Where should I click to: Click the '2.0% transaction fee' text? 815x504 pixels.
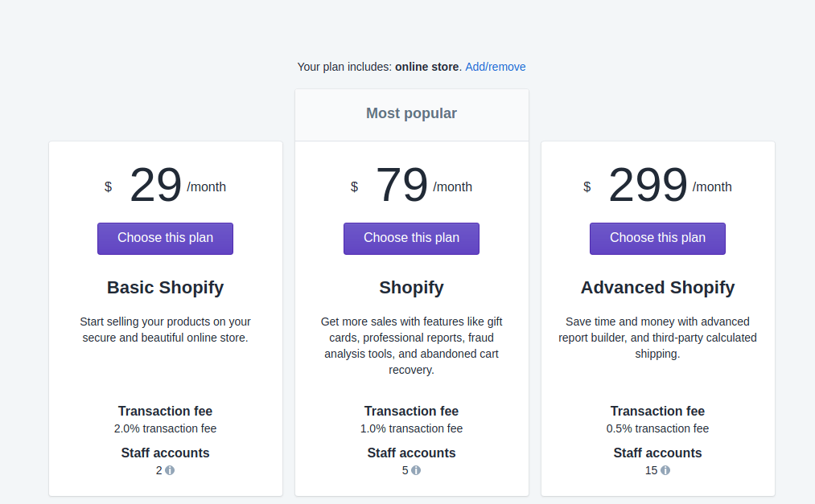165,428
